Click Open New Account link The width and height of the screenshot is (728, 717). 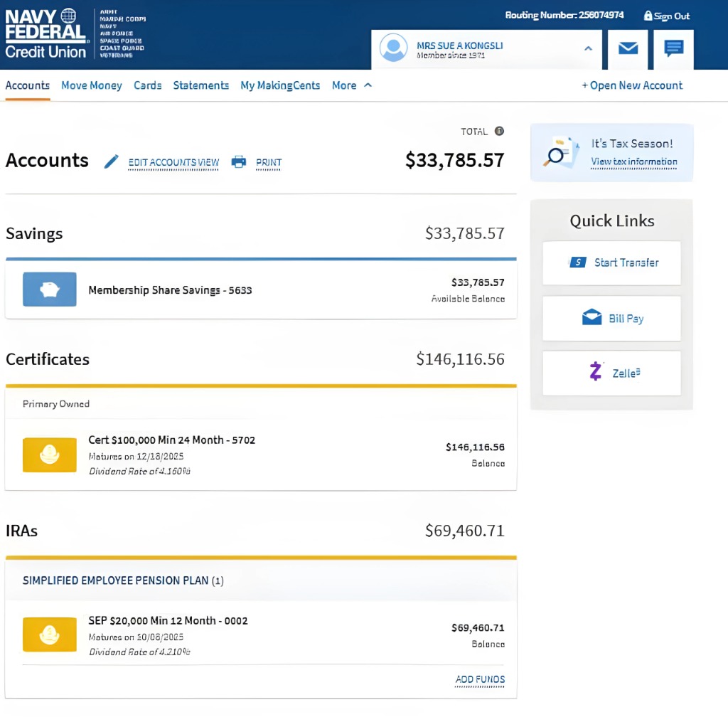click(632, 85)
